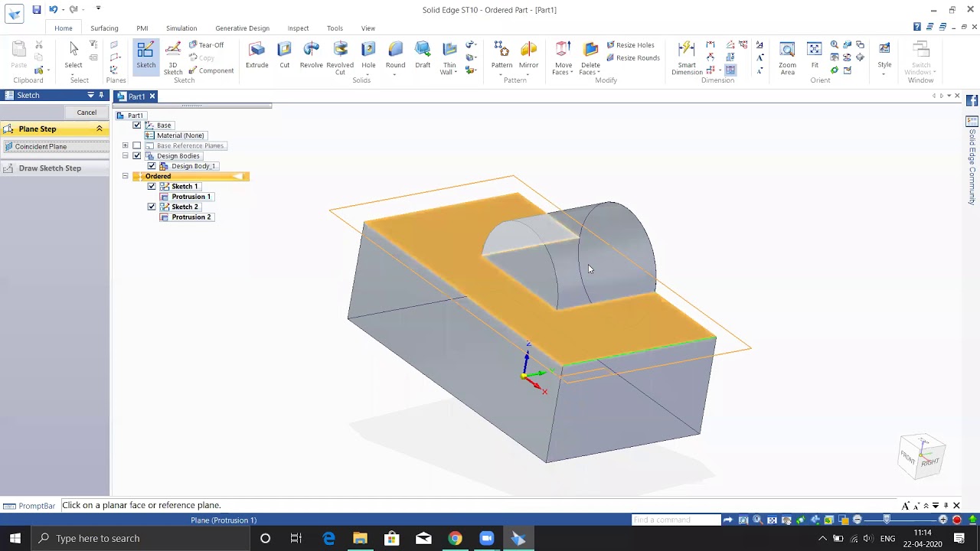Uncheck the Sketch 1 checkbox
The width and height of the screenshot is (980, 551).
click(152, 186)
